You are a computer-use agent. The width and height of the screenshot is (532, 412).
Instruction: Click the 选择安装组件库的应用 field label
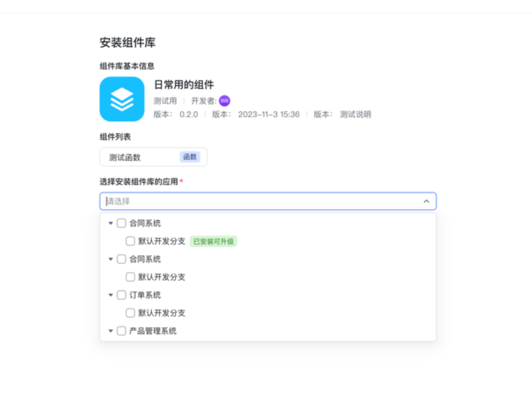coord(139,182)
